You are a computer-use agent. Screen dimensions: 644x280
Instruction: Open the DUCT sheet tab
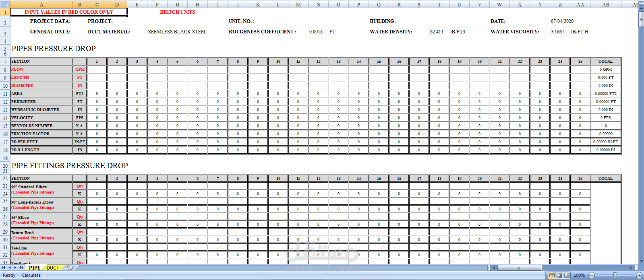tap(53, 268)
